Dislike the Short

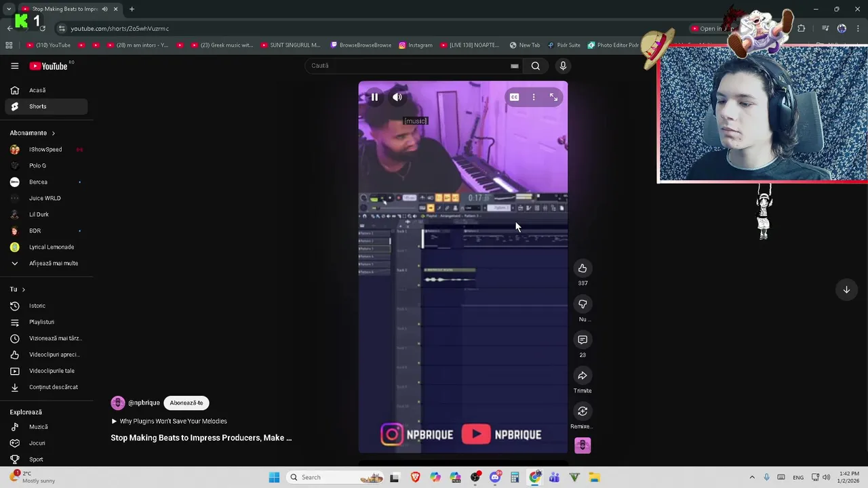[x=583, y=304]
